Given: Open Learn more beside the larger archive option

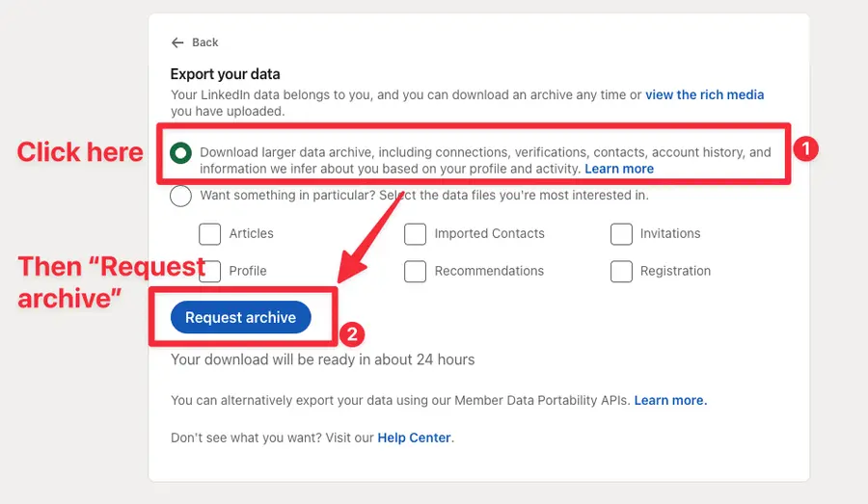Looking at the screenshot, I should (619, 169).
